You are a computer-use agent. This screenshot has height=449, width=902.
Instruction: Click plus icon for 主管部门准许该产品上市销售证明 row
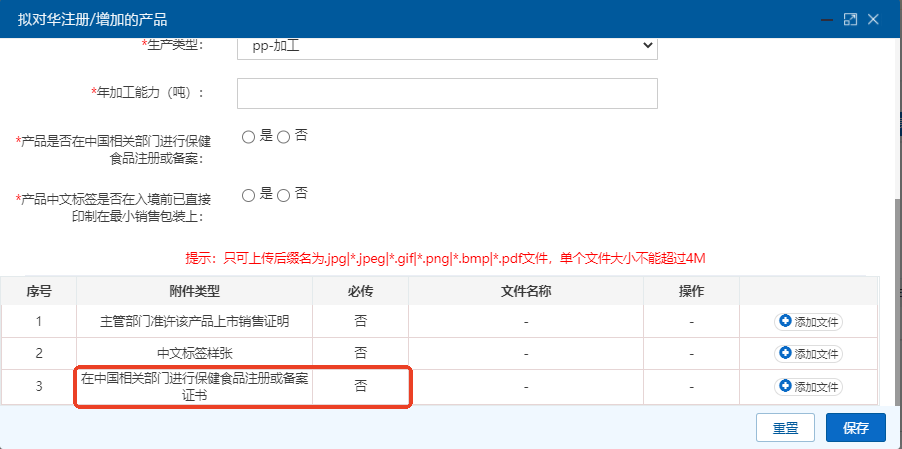[785, 321]
